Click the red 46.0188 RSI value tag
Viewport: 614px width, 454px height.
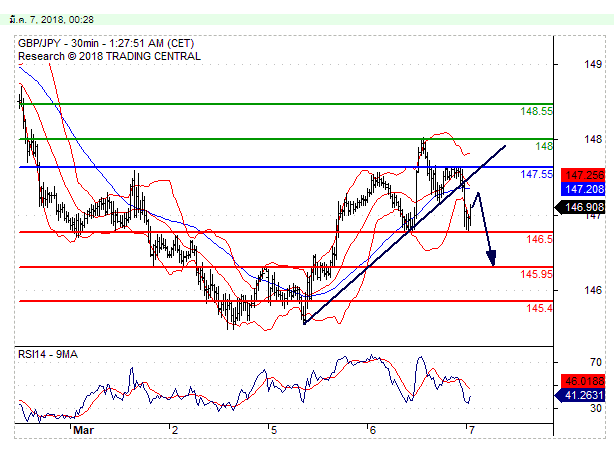point(583,381)
